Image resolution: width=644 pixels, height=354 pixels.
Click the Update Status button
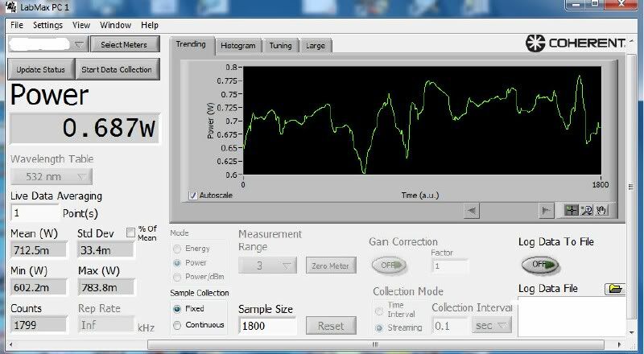[x=41, y=69]
